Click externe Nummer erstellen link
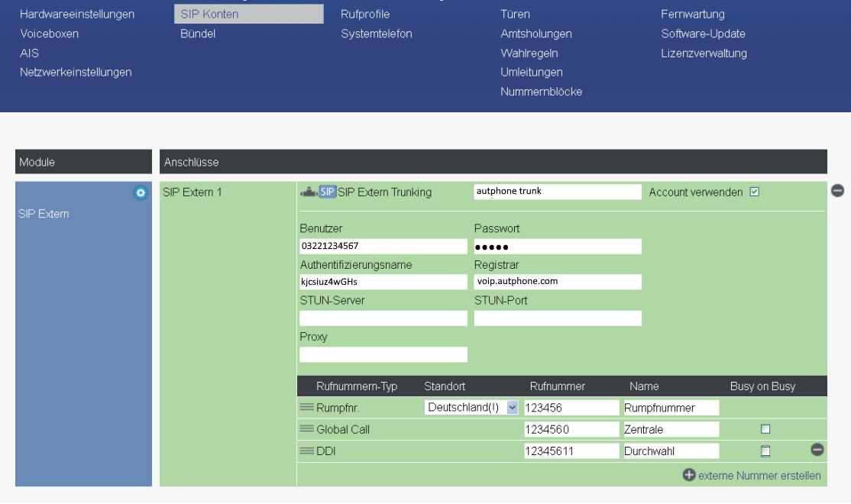This screenshot has height=504, width=851. (x=759, y=476)
